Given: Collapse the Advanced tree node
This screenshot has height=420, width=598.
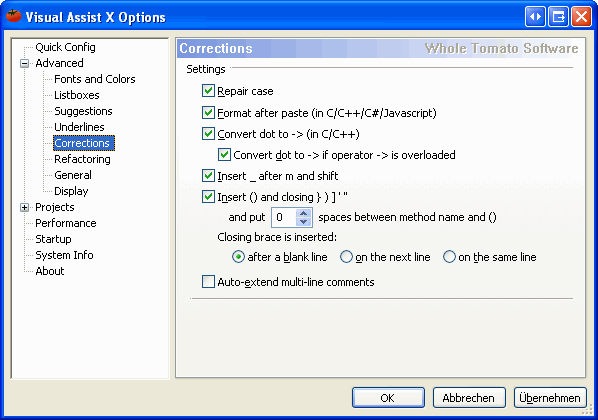Looking at the screenshot, I should (24, 63).
